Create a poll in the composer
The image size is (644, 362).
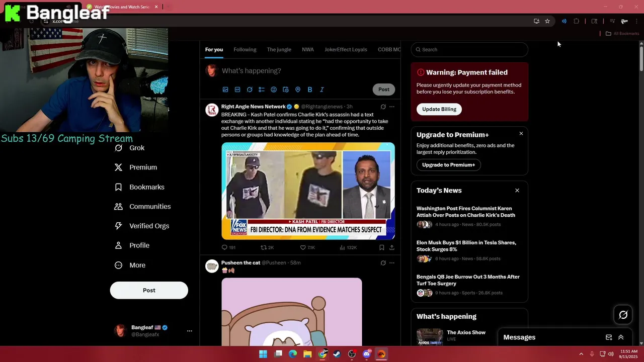(262, 89)
